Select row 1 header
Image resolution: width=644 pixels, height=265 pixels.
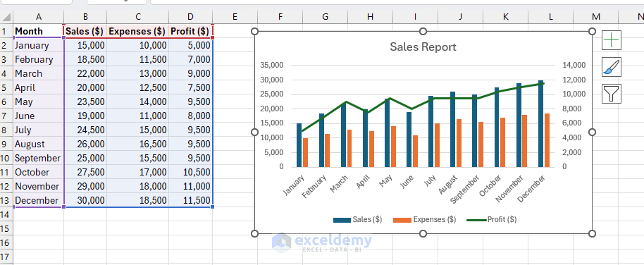coord(6,31)
